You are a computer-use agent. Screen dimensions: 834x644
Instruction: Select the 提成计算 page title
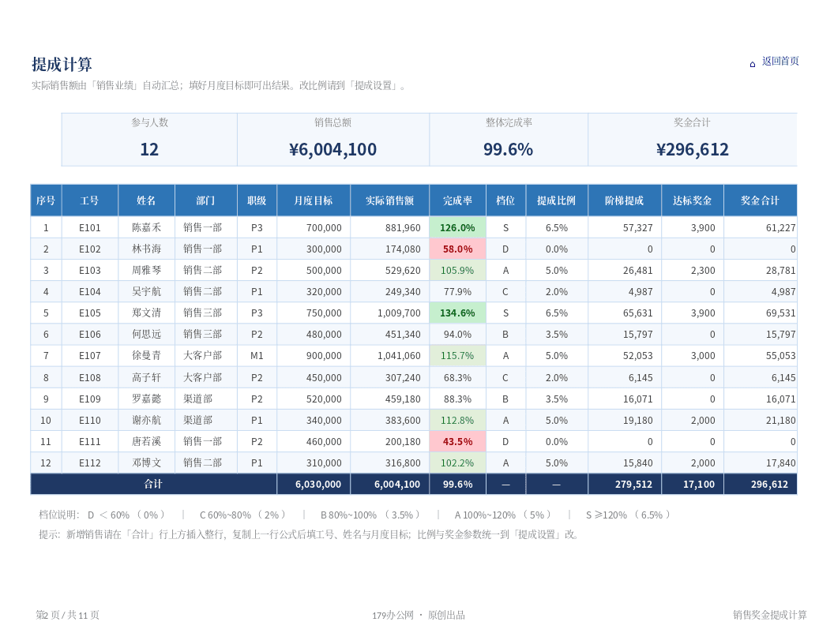(62, 64)
